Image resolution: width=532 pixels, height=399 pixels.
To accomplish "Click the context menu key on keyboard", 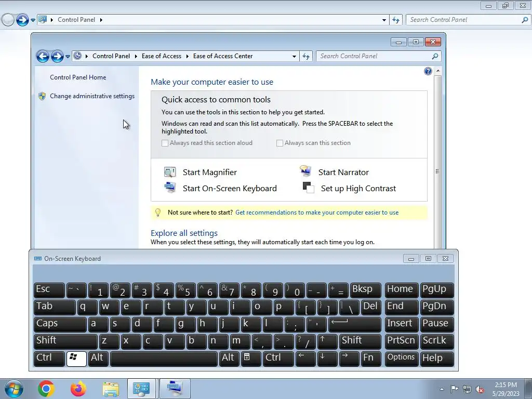I will pos(251,358).
